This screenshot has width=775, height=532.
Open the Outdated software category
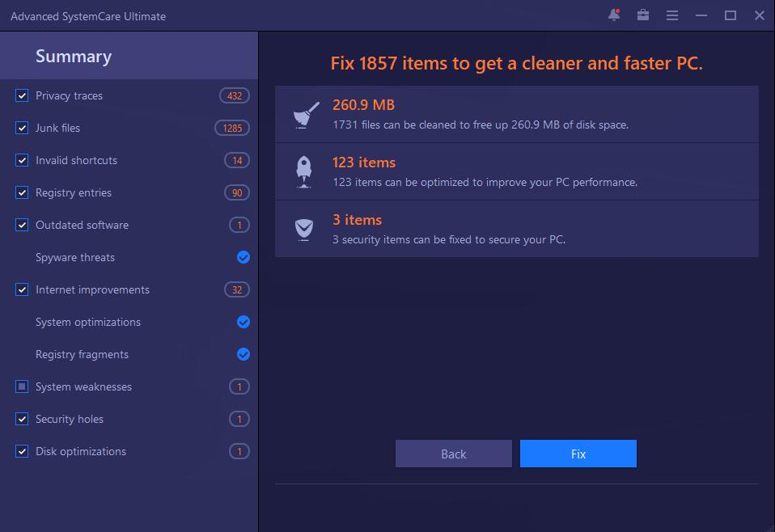coord(82,225)
